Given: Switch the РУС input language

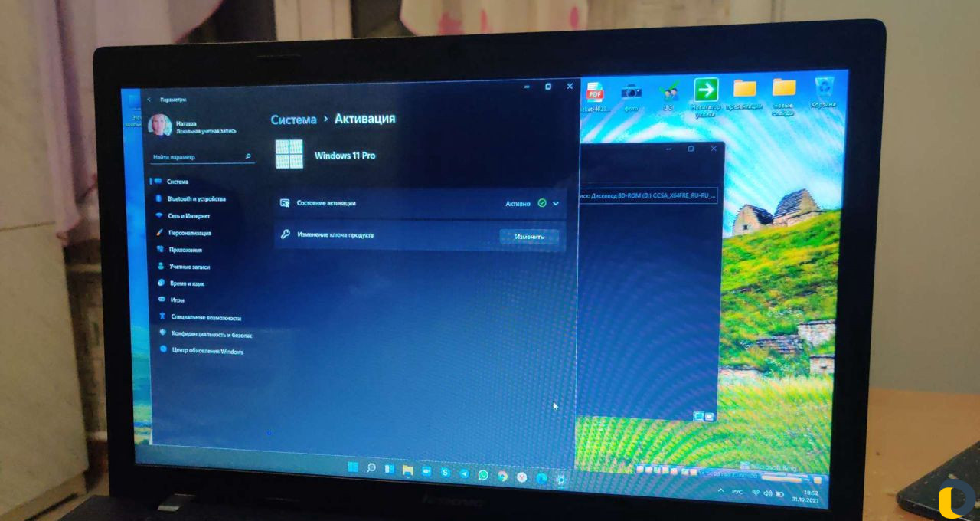Looking at the screenshot, I should click(737, 492).
